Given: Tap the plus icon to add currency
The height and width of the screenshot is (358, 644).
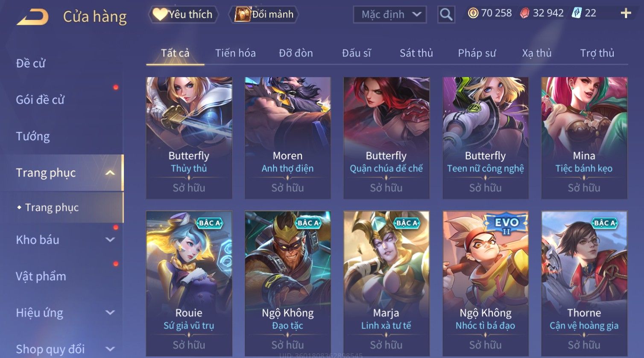Looking at the screenshot, I should click(x=626, y=14).
